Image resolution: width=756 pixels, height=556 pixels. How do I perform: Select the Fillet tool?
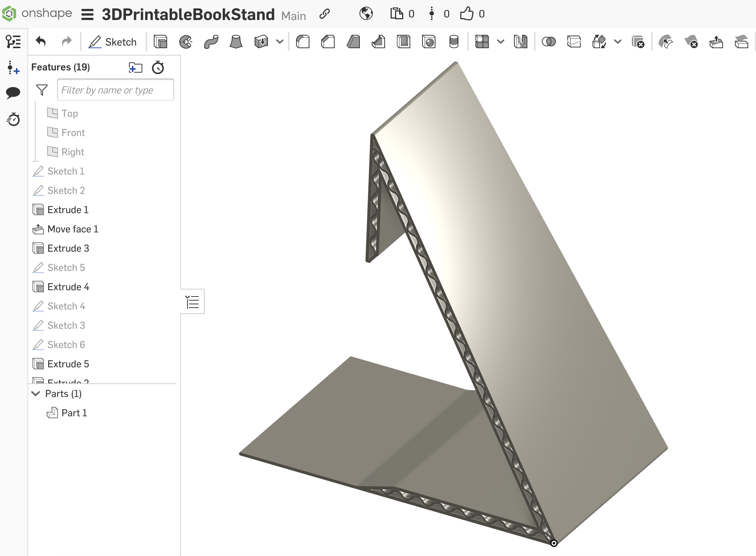point(303,42)
